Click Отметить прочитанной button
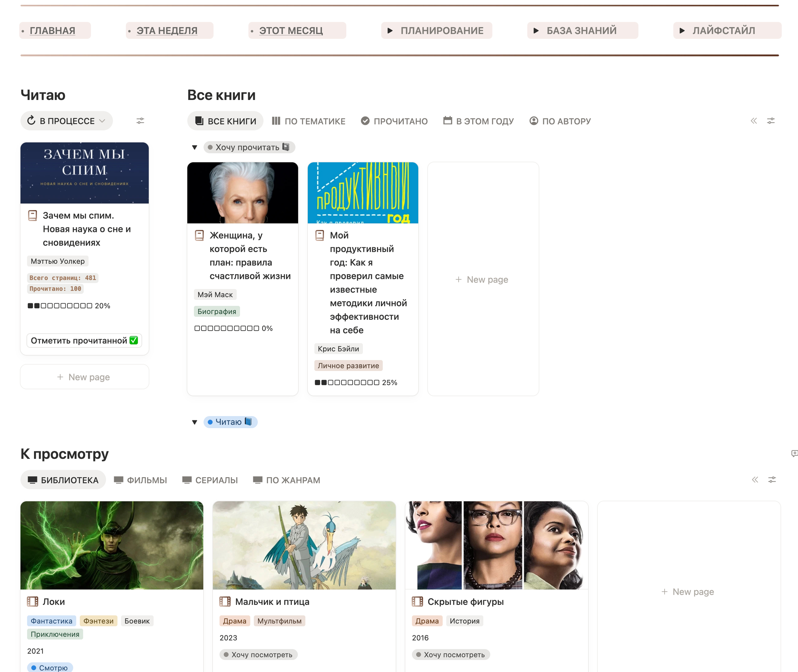798x672 pixels. point(84,341)
